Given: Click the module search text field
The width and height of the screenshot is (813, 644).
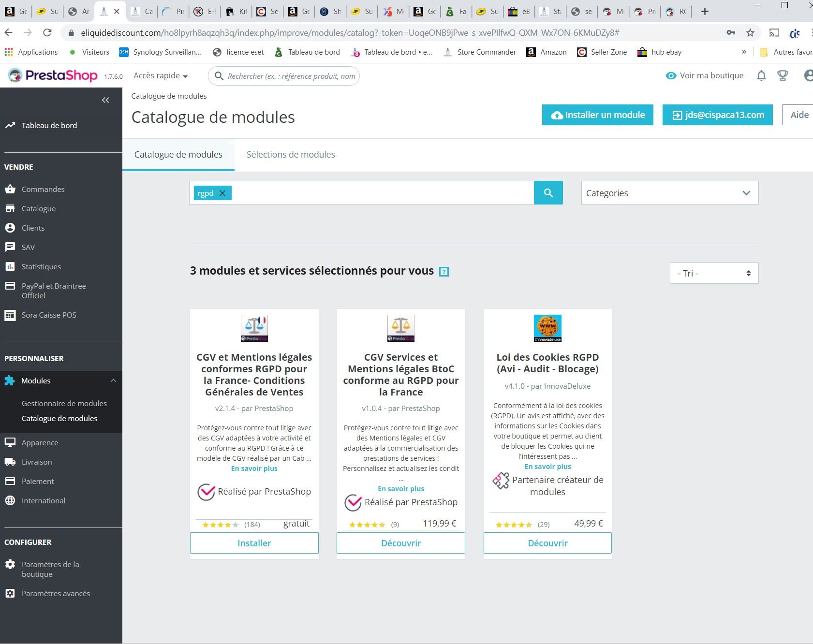Looking at the screenshot, I should click(382, 193).
